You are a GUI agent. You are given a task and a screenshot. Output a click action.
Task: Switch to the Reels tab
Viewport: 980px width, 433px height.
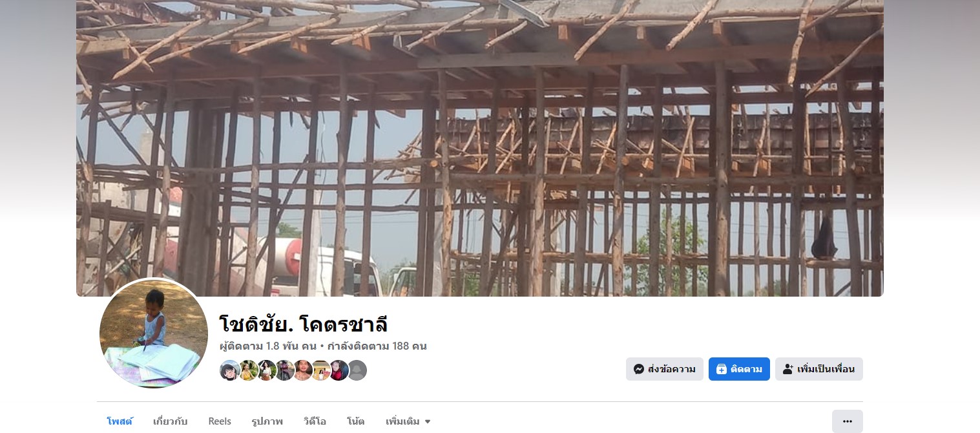(x=220, y=421)
